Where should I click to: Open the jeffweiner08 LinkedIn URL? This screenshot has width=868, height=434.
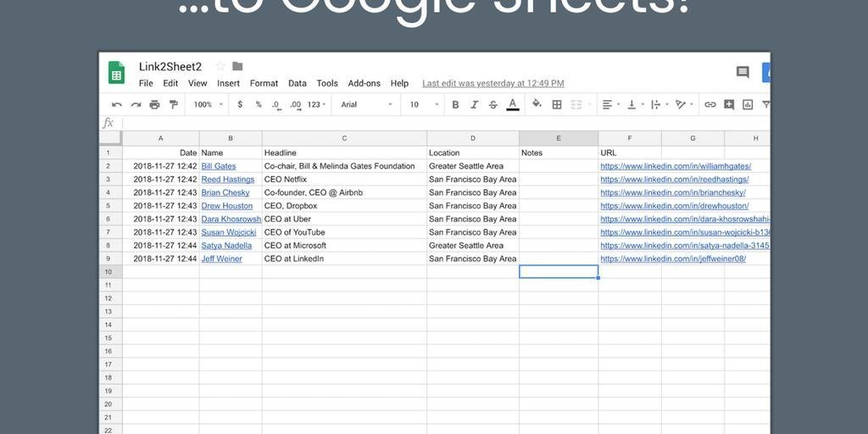pos(673,259)
